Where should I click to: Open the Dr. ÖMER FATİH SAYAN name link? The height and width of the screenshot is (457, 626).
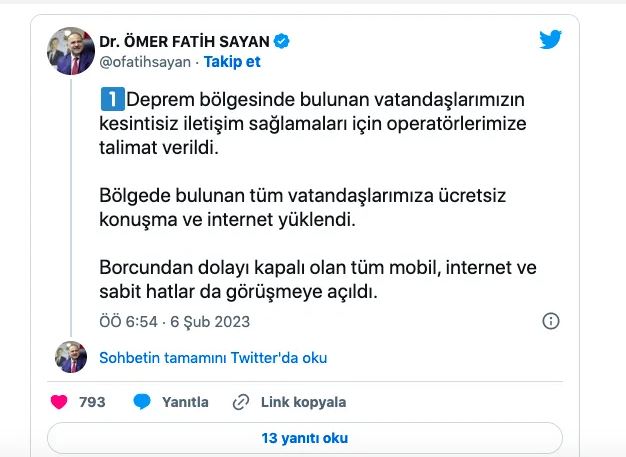[185, 41]
